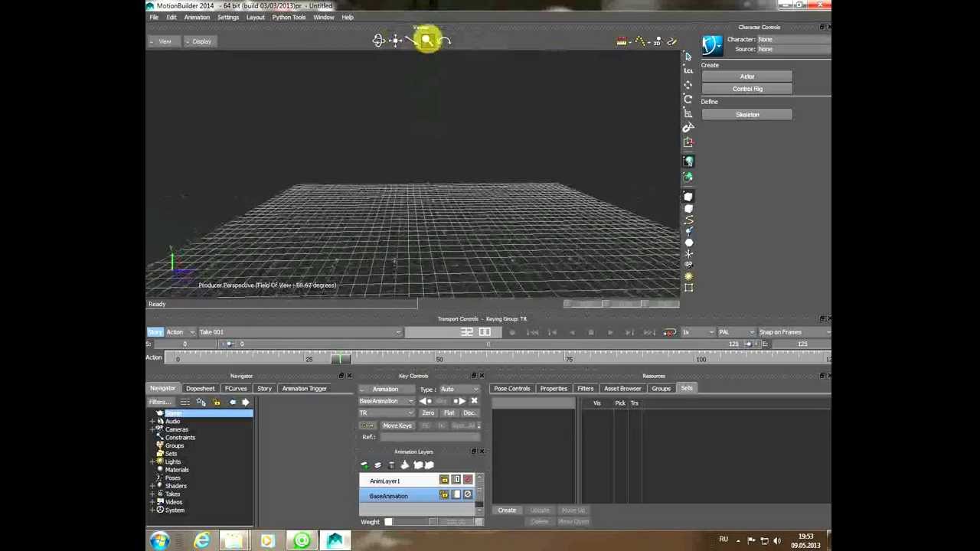
Task: Toggle lock on AnimLayer1
Action: [444, 480]
